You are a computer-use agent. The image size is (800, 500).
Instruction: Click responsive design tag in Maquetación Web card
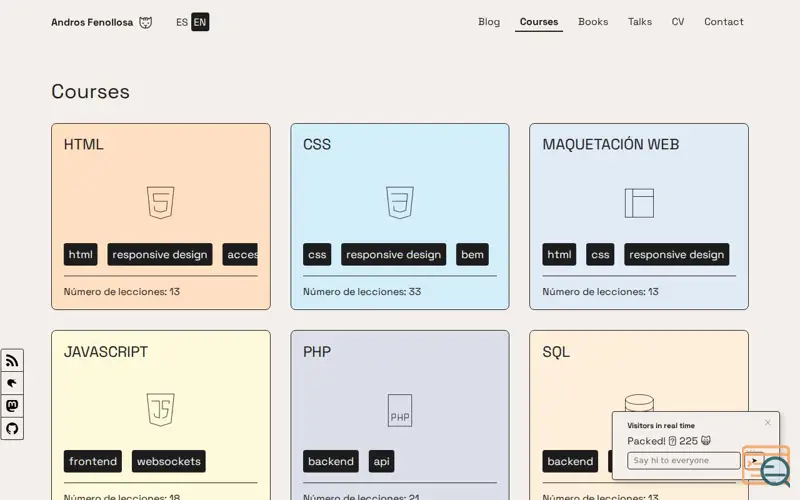tap(677, 255)
